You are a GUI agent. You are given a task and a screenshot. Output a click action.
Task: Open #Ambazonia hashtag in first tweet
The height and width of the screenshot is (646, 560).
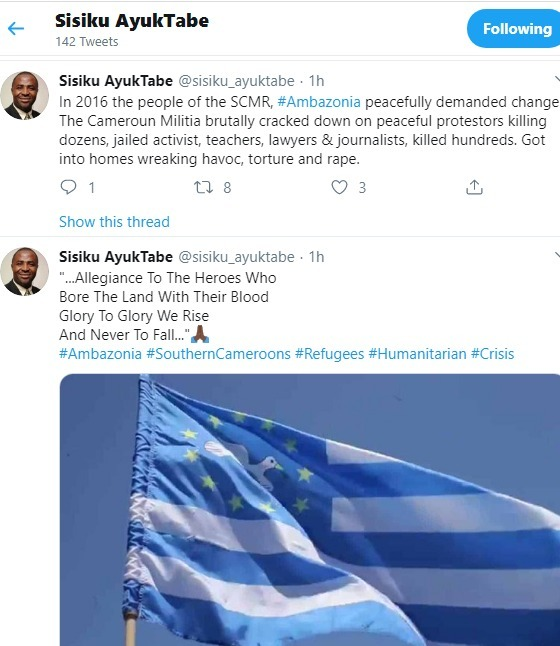[319, 102]
